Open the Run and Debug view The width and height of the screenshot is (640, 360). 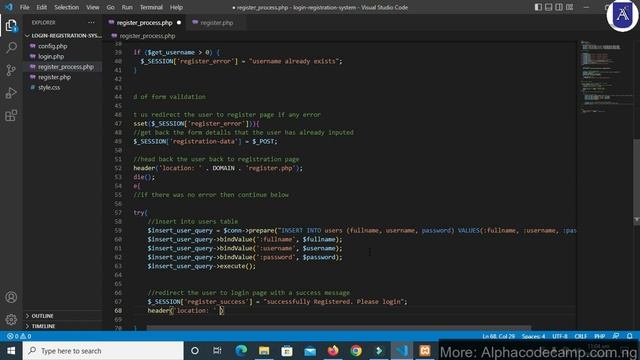11,93
